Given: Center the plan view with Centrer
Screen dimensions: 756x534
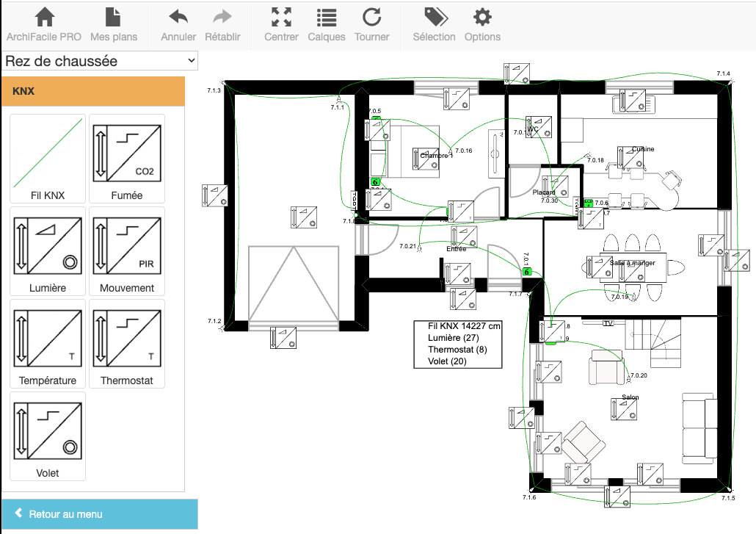Looking at the screenshot, I should (281, 25).
